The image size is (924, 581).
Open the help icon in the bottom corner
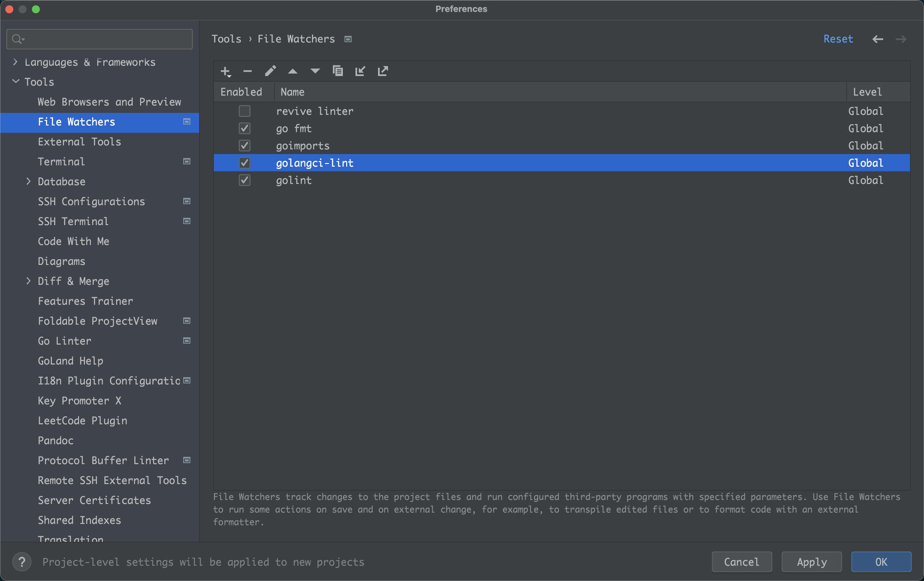(x=22, y=562)
